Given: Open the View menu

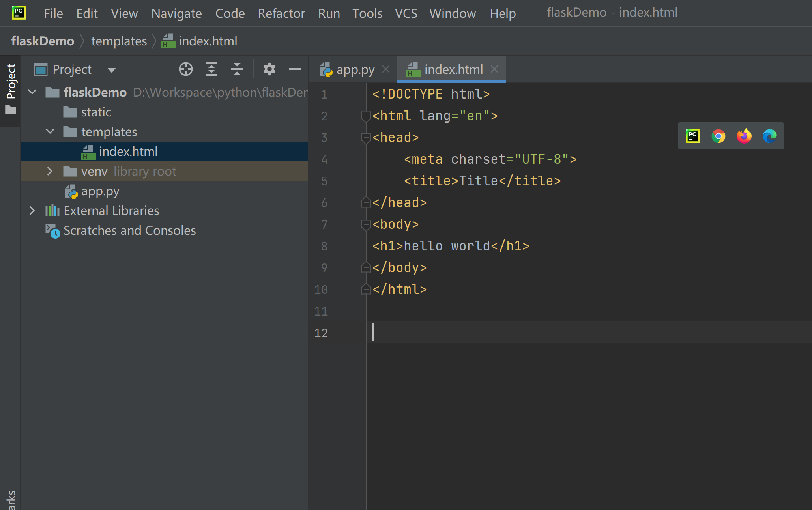Looking at the screenshot, I should pyautogui.click(x=124, y=13).
